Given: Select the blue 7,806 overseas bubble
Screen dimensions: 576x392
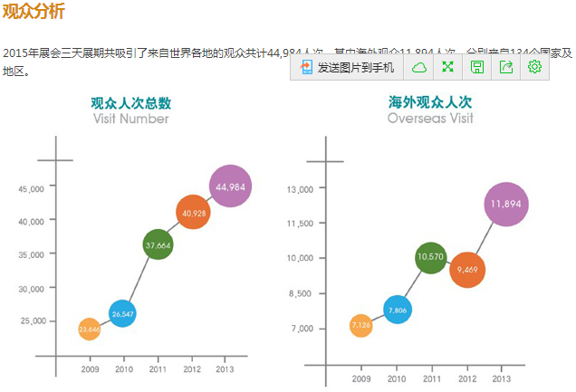Looking at the screenshot, I should click(x=397, y=311).
